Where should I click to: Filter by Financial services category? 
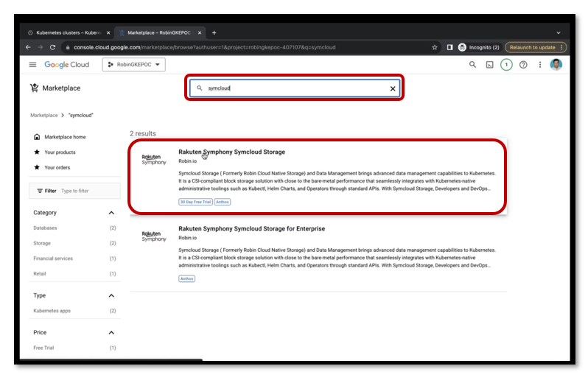pyautogui.click(x=53, y=258)
